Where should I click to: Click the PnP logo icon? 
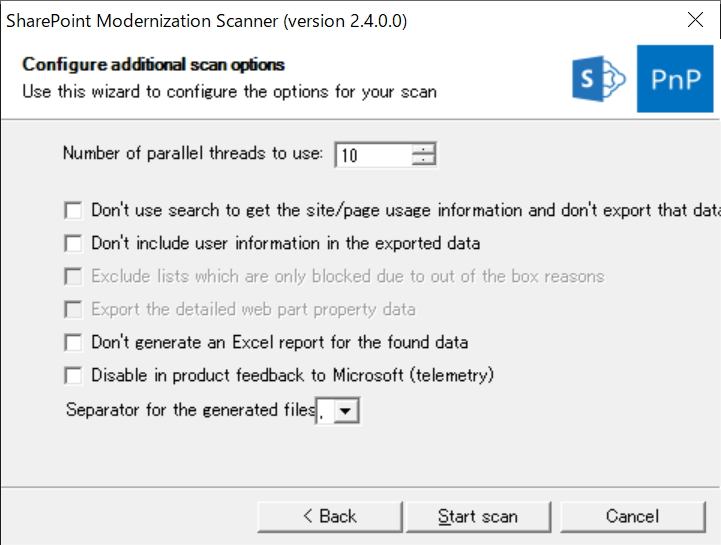click(x=675, y=79)
